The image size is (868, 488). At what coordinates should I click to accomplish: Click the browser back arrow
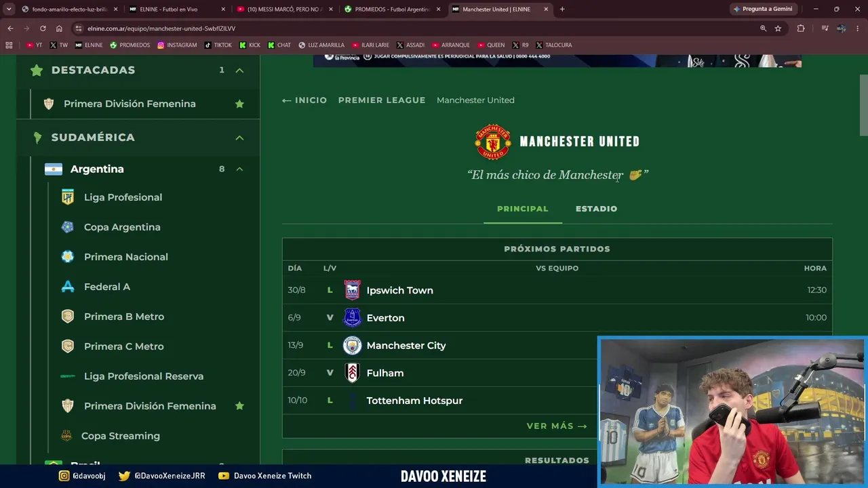10,28
